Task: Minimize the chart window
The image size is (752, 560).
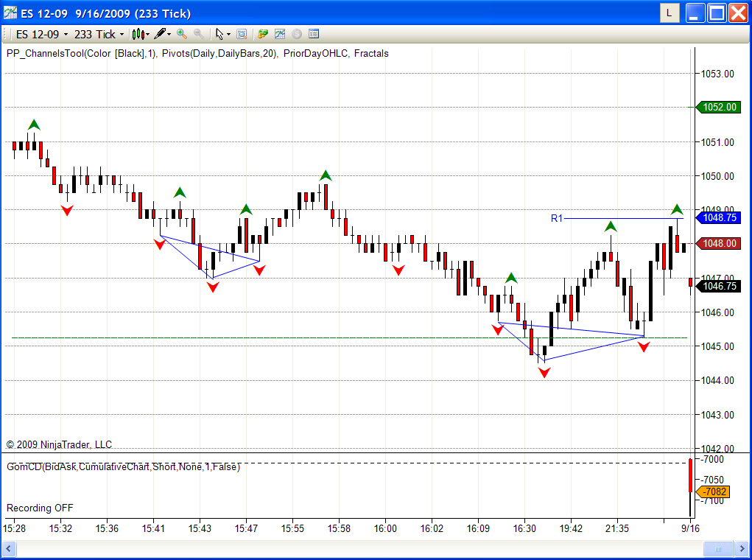Action: point(695,13)
